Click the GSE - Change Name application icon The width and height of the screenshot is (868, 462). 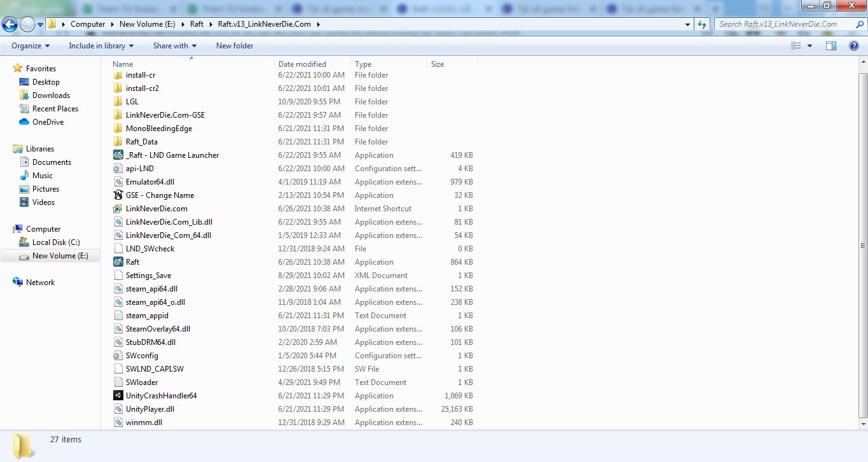[118, 195]
